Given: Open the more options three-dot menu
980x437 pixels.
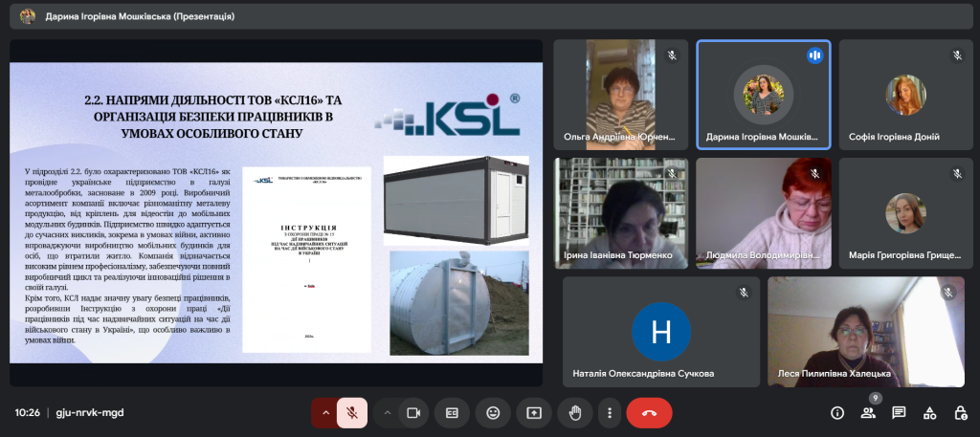Looking at the screenshot, I should coord(610,413).
